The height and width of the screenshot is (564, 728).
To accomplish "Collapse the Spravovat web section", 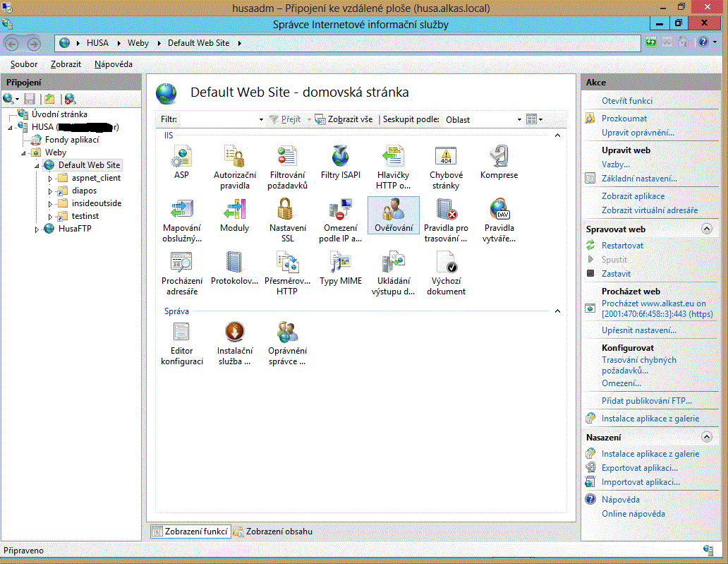I will pyautogui.click(x=706, y=229).
